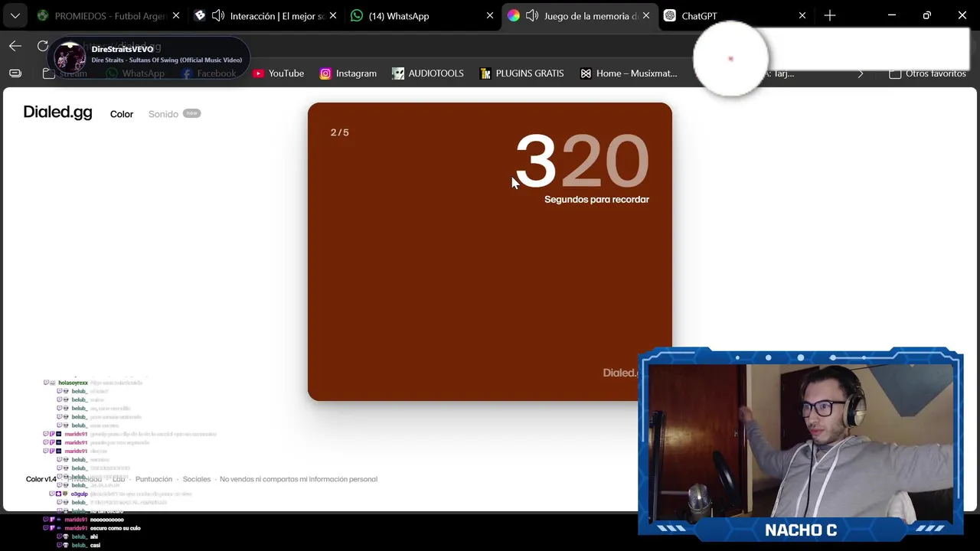Close the ChatGPT tab
Image resolution: width=980 pixels, height=551 pixels.
tap(802, 15)
